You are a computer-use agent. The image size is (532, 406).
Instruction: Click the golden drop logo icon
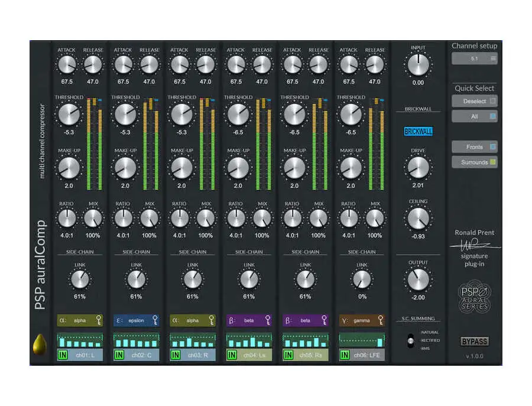pyautogui.click(x=40, y=343)
